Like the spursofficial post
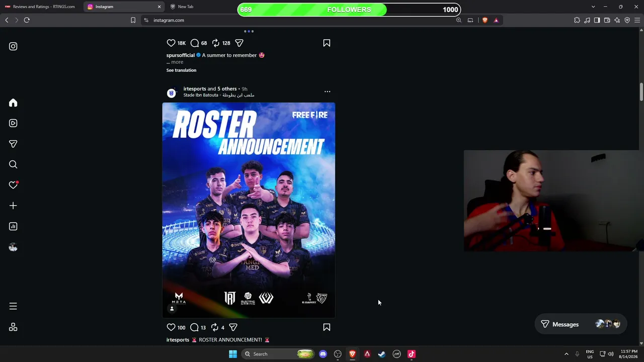Screen dimensions: 644x362 [x=171, y=43]
